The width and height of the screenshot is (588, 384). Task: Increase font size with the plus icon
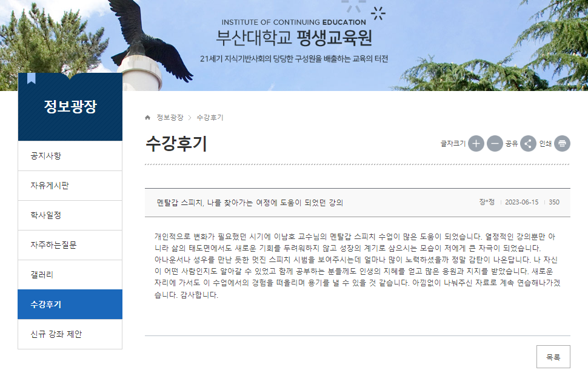point(476,144)
